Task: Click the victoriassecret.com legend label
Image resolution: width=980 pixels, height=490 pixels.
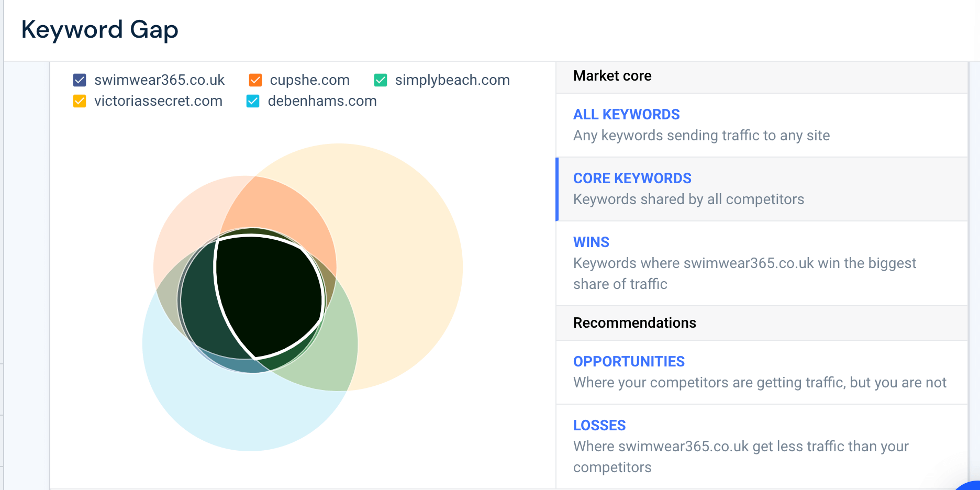Action: (x=158, y=101)
